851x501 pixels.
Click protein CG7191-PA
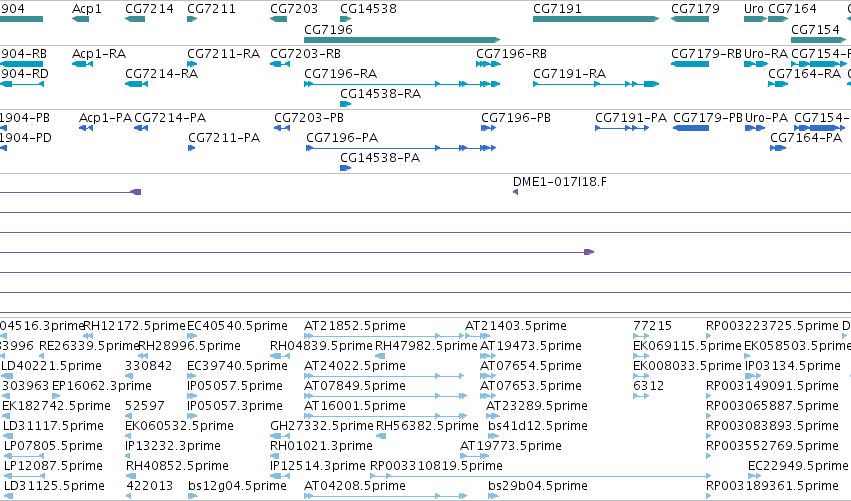click(x=631, y=118)
